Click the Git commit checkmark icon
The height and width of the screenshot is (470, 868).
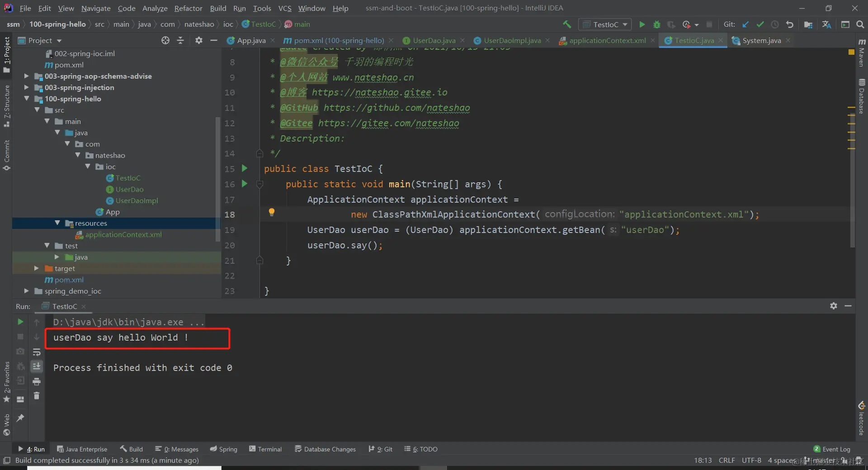pos(760,24)
